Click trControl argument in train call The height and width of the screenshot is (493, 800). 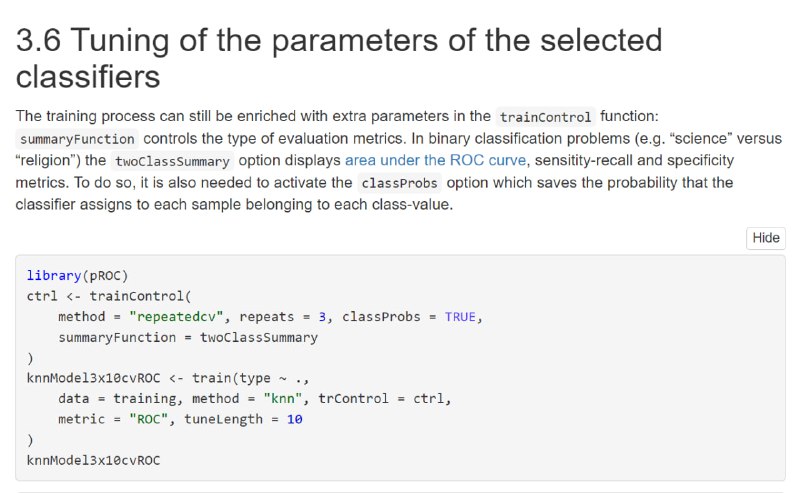click(x=353, y=399)
